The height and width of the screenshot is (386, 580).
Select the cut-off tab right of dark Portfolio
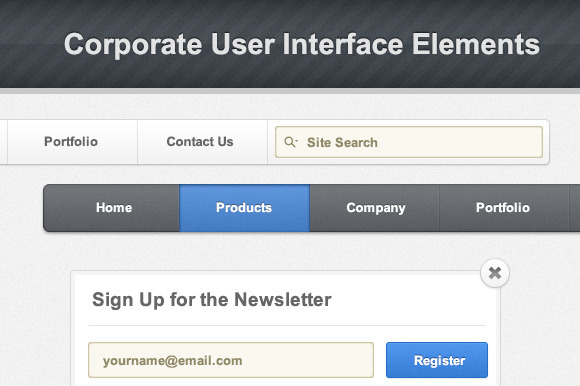tap(575, 208)
